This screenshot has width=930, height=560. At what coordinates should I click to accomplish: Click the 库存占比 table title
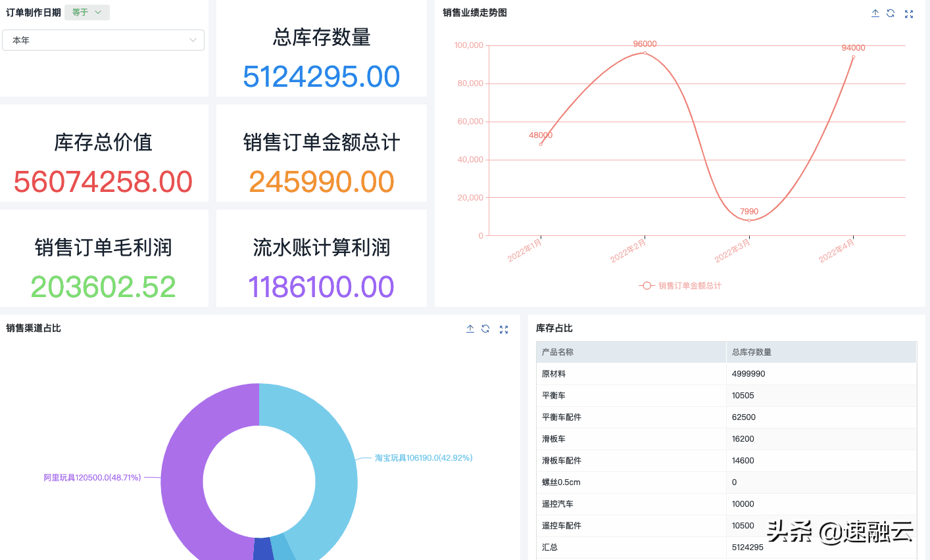pos(554,328)
